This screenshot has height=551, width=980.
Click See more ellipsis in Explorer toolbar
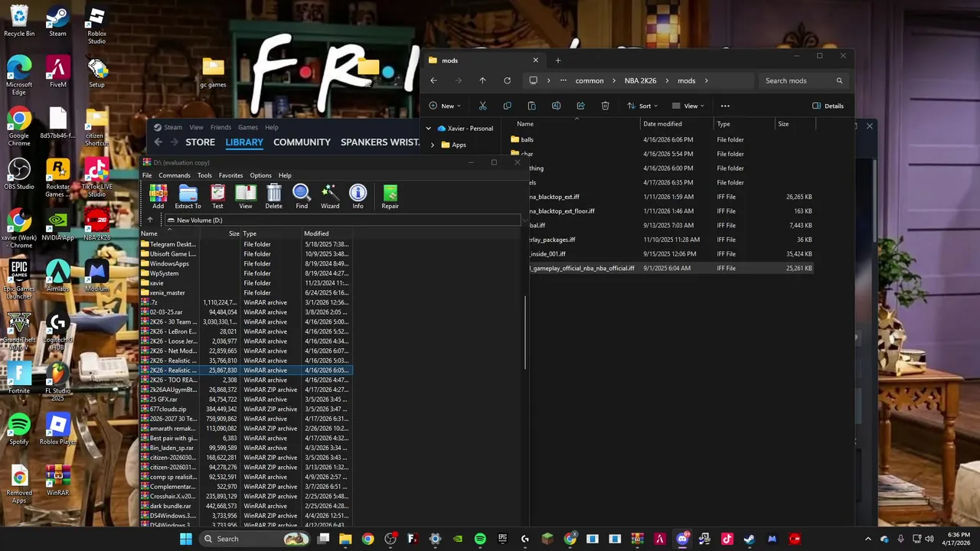(x=725, y=106)
